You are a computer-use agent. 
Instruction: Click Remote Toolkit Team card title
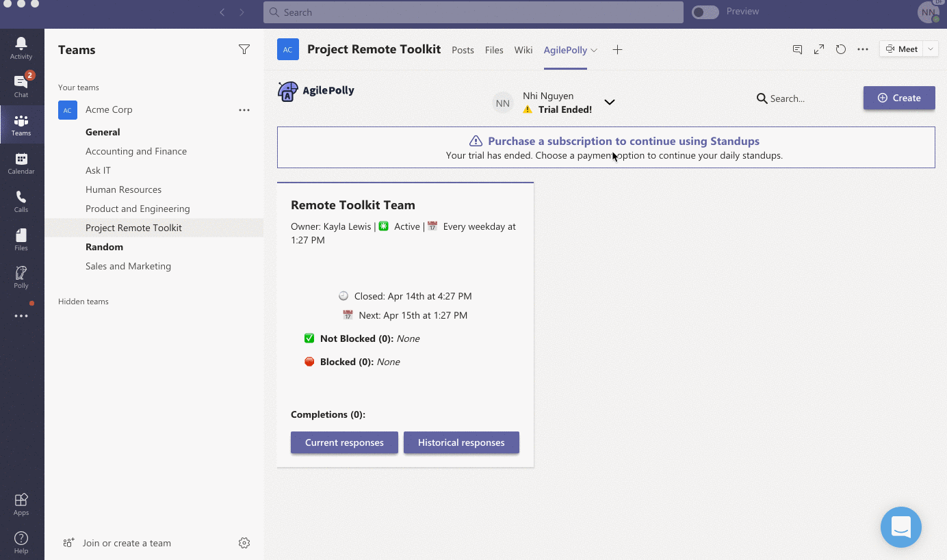(x=353, y=205)
